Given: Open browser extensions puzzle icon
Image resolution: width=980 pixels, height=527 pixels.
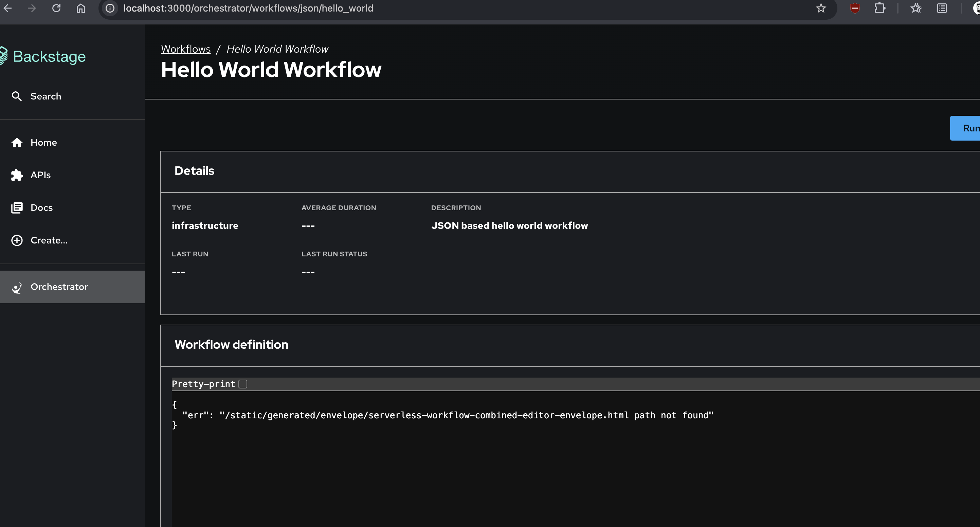Looking at the screenshot, I should pos(879,8).
